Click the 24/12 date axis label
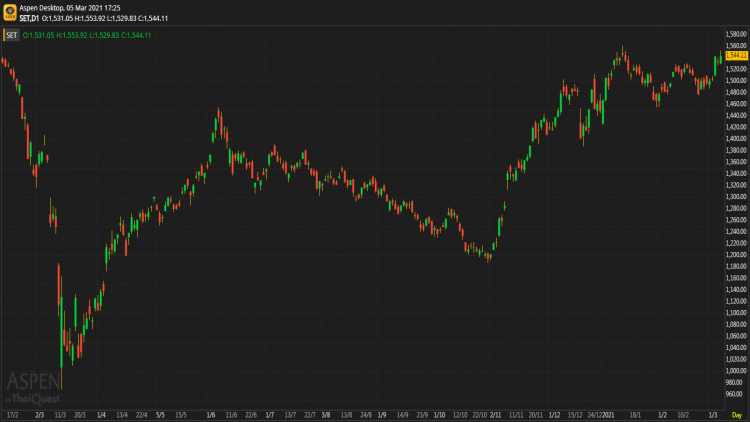750x422 pixels. tap(595, 415)
